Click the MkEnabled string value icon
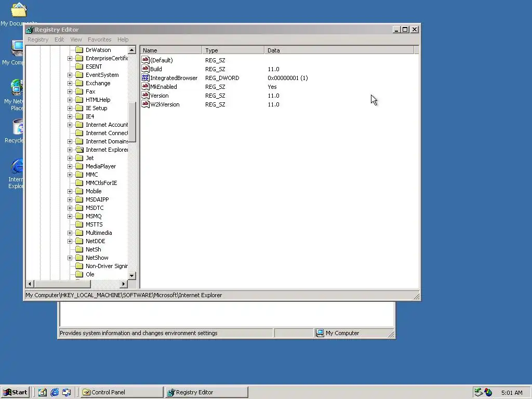Viewport: 532px width, 399px height. coord(145,87)
